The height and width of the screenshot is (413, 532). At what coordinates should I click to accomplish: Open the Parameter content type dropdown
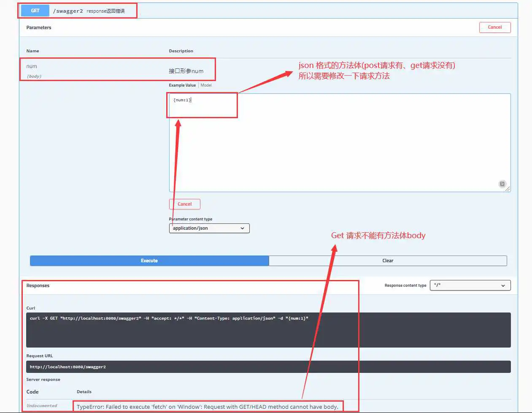pyautogui.click(x=209, y=228)
